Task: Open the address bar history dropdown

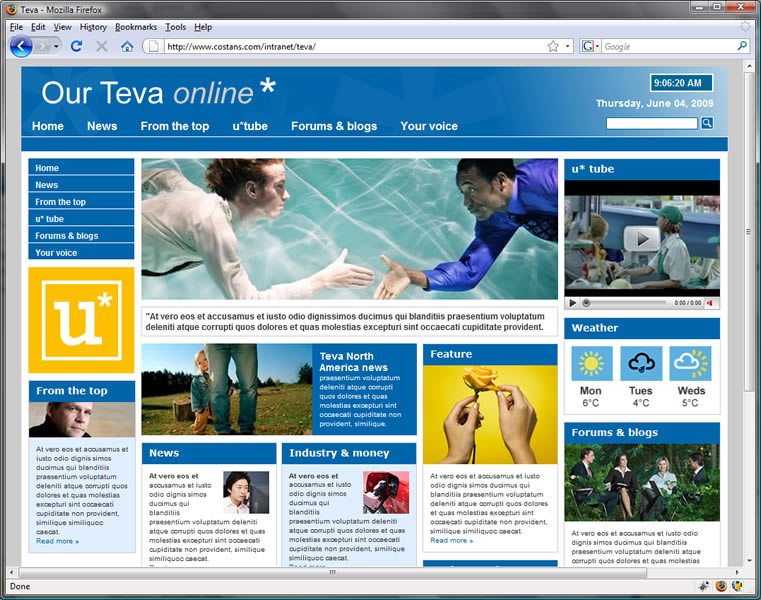Action: 567,47
